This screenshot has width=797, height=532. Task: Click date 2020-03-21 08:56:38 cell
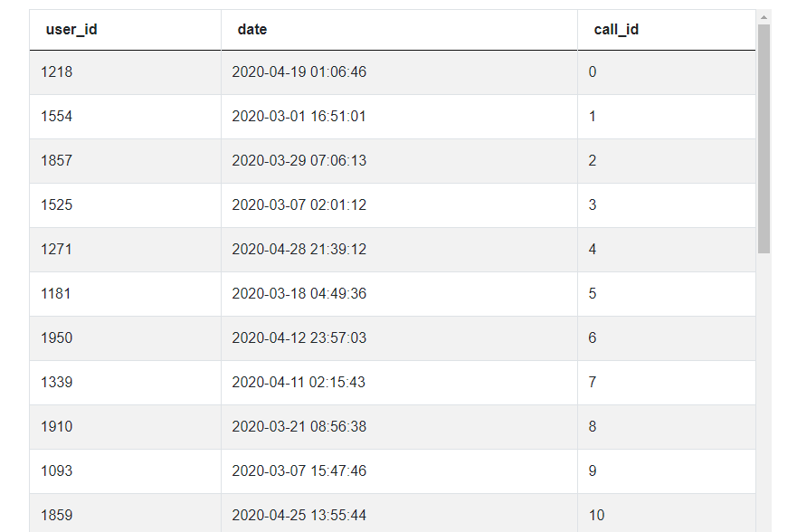399,427
